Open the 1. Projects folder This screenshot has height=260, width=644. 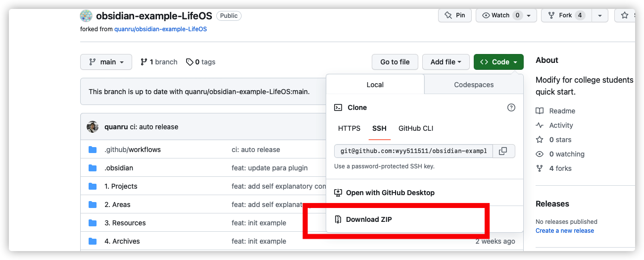[x=121, y=186]
